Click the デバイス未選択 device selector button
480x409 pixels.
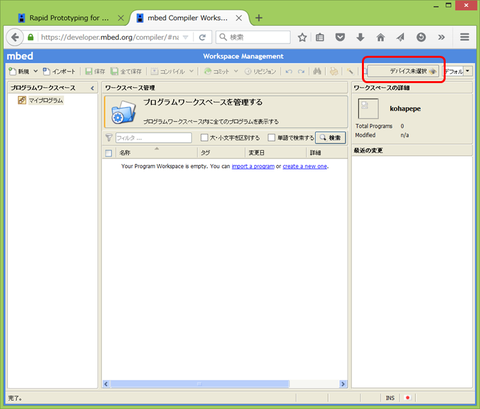click(x=403, y=71)
